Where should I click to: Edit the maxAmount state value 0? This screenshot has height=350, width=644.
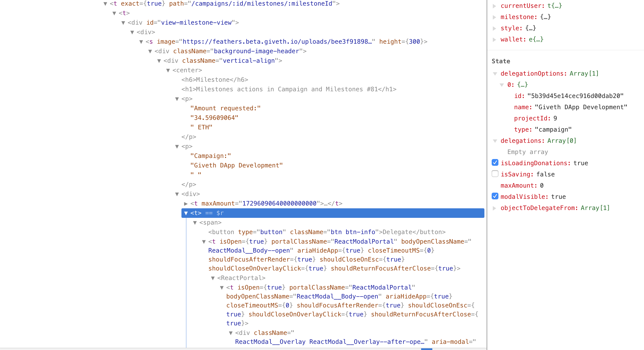click(x=542, y=185)
